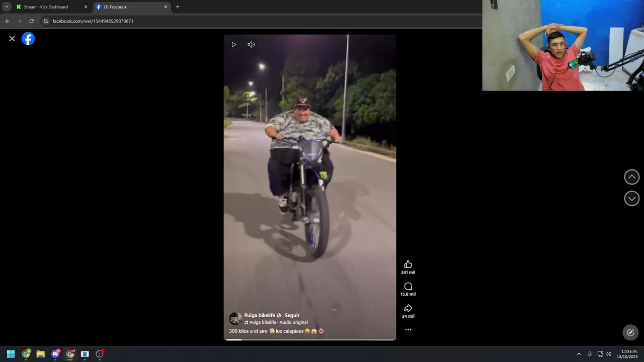Share the reel via arrow icon
Image resolution: width=644 pixels, height=362 pixels.
(x=408, y=308)
